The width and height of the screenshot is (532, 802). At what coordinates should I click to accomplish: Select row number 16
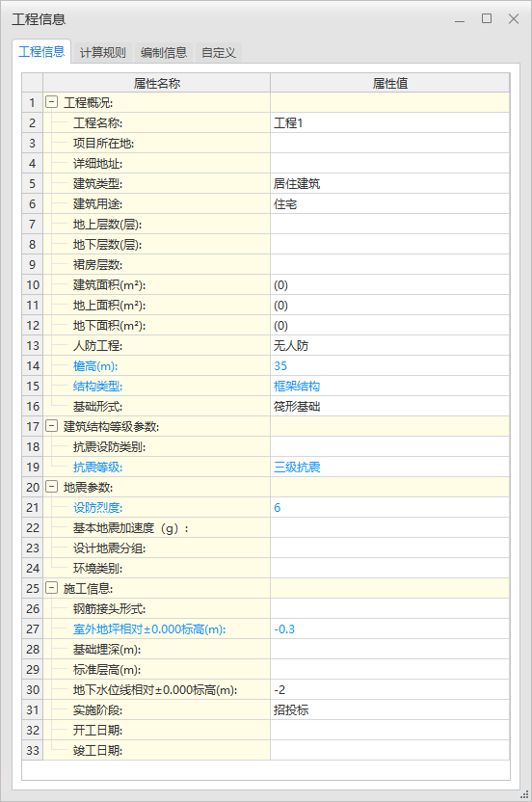(x=33, y=406)
